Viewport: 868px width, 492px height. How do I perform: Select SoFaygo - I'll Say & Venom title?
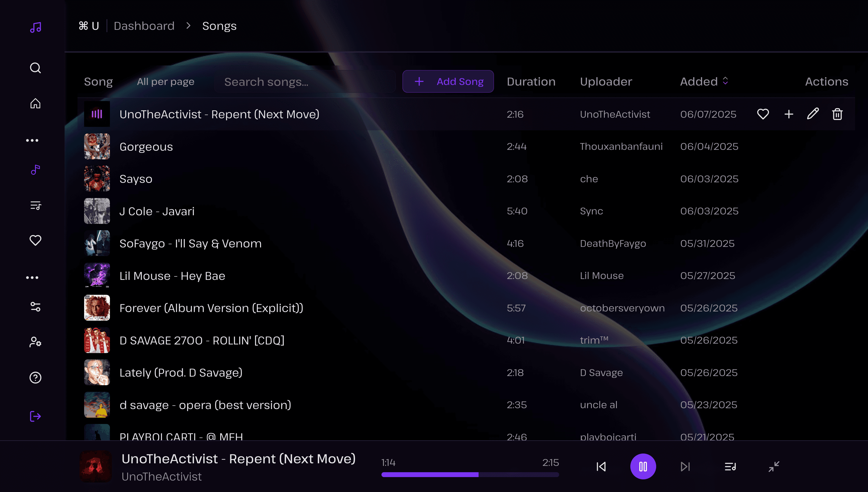[x=191, y=243]
